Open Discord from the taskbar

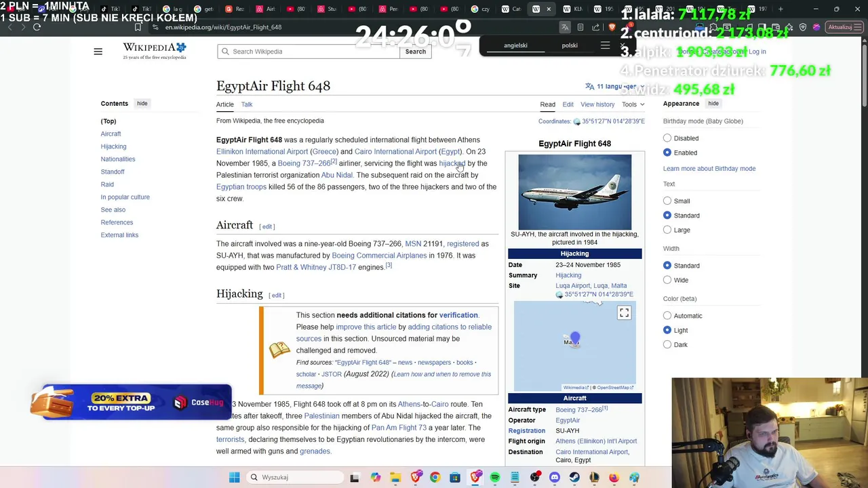[x=555, y=477]
